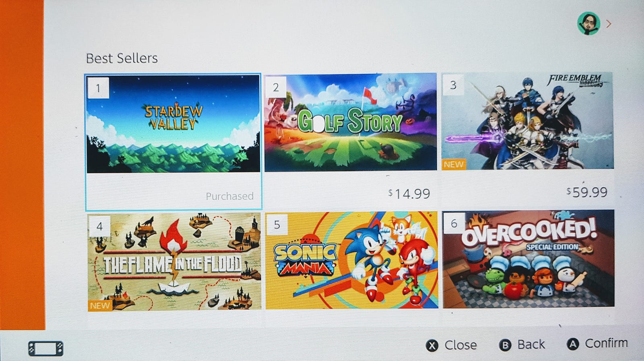Click the A button icon for Confirm
Screen dimensions: 644x361
(573, 344)
